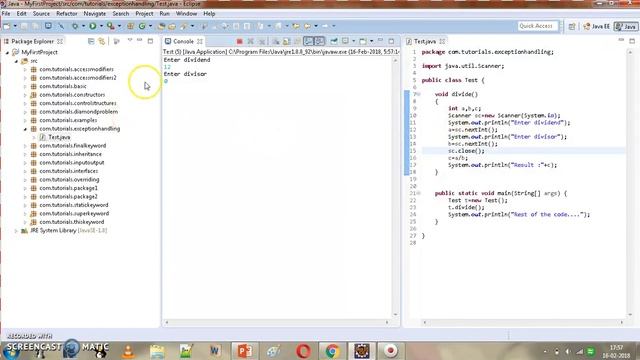
Task: Open the Navigate menu
Action: pos(95,13)
